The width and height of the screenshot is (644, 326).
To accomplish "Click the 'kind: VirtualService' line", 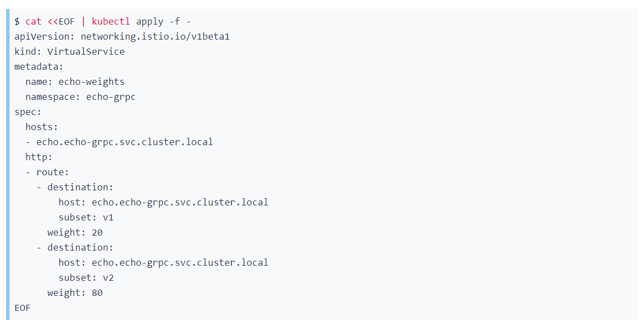I will coord(69,51).
